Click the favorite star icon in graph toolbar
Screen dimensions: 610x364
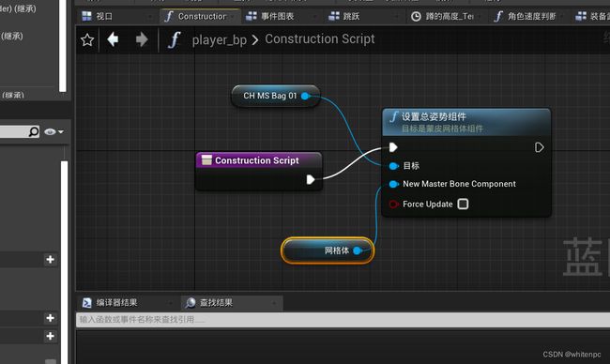pyautogui.click(x=87, y=39)
